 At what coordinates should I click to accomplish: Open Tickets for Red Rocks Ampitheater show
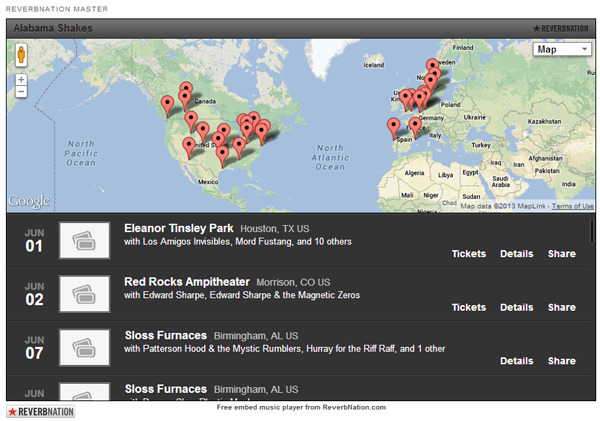[468, 308]
